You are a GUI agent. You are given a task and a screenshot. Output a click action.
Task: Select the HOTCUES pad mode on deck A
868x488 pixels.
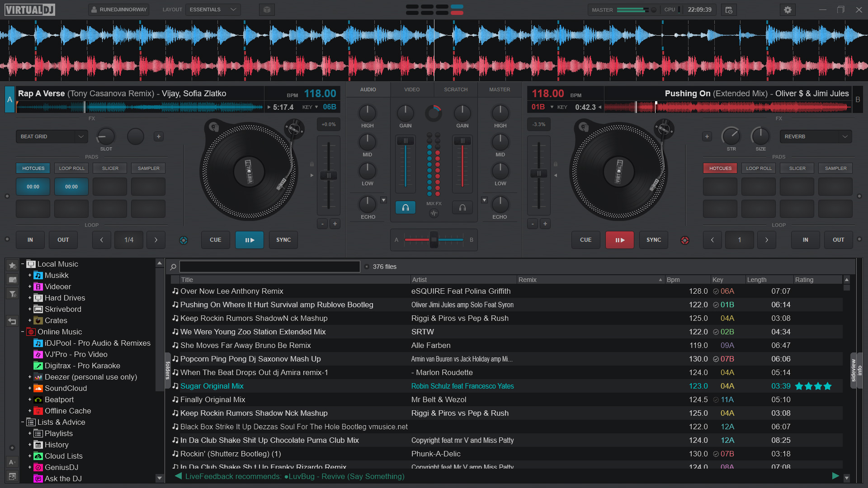32,168
